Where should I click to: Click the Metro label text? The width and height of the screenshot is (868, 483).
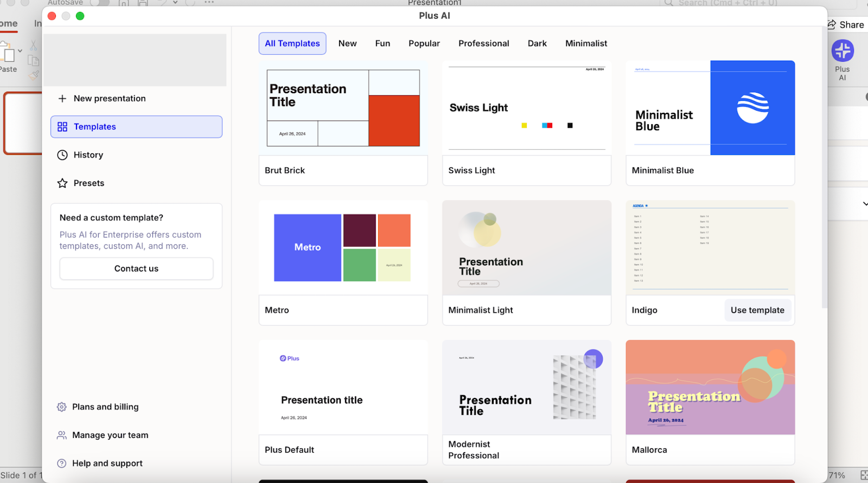[277, 310]
